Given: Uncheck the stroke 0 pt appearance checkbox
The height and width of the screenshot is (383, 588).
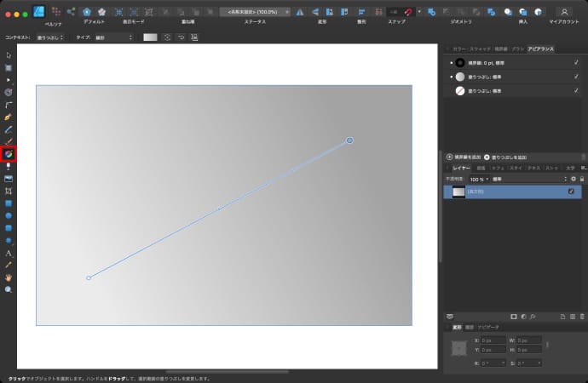Looking at the screenshot, I should point(576,62).
